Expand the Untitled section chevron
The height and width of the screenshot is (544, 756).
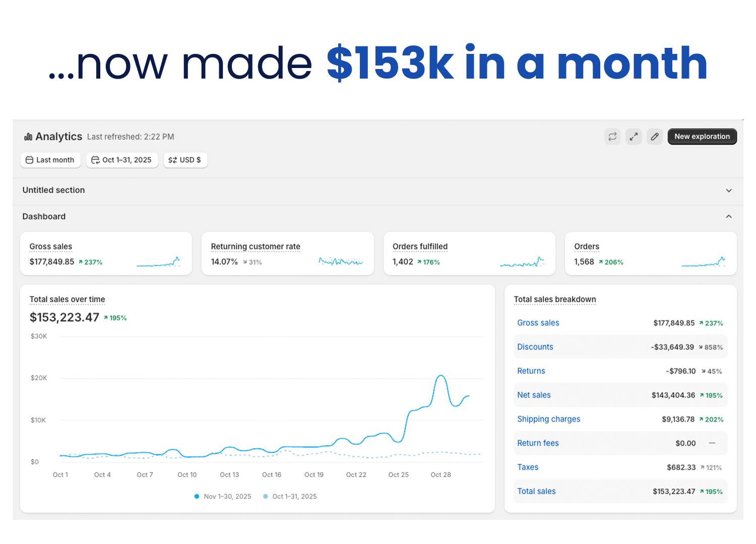729,190
